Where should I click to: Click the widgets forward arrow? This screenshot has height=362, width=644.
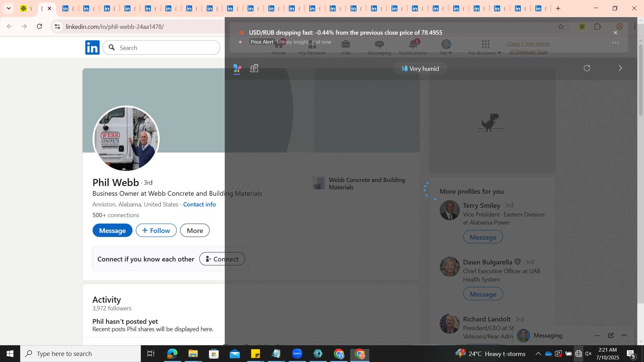[620, 68]
